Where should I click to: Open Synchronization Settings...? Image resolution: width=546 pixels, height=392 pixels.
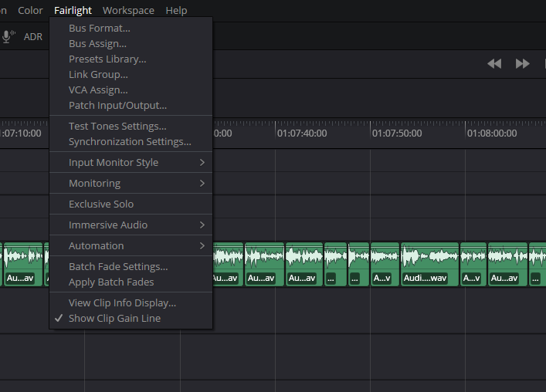[x=131, y=141]
